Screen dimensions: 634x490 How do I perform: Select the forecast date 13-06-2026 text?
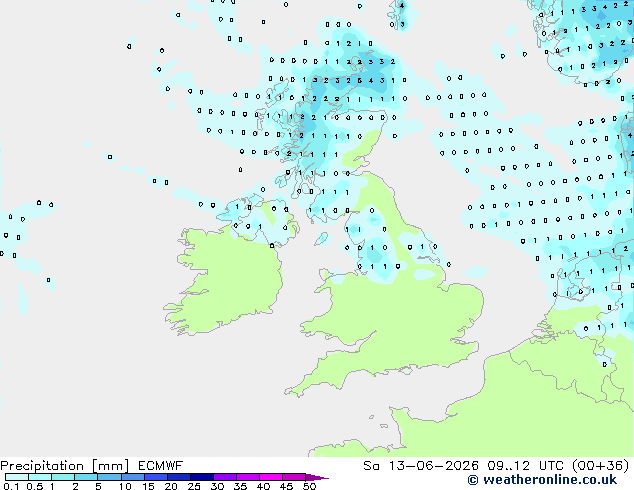pos(433,466)
